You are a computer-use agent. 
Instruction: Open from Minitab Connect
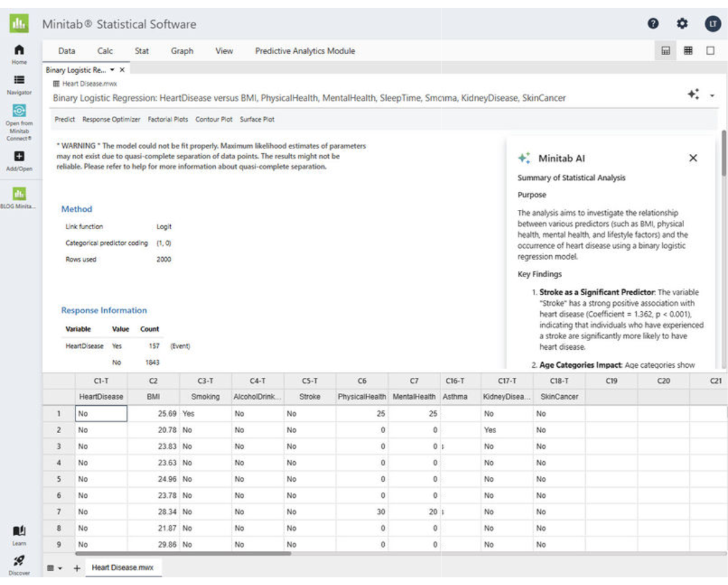[19, 111]
